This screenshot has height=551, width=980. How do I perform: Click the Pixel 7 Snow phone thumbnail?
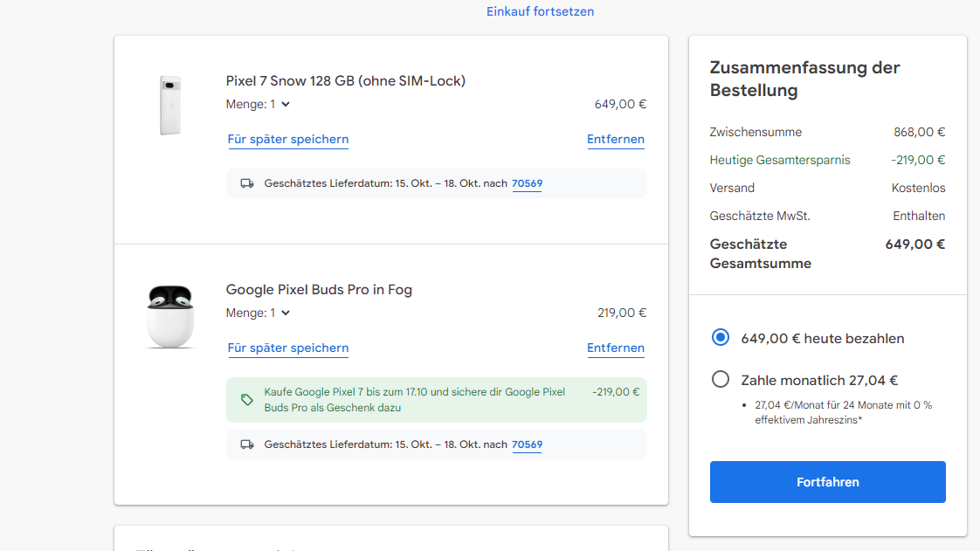pyautogui.click(x=169, y=106)
